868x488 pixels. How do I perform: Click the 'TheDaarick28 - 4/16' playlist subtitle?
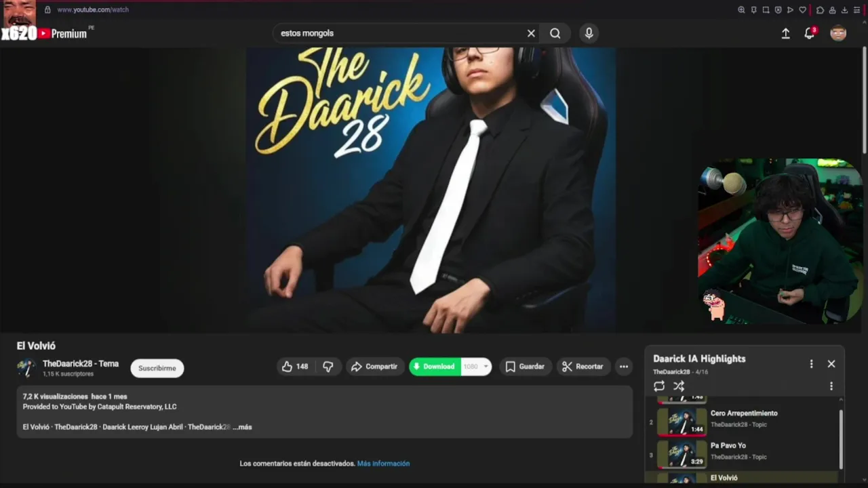pos(680,372)
